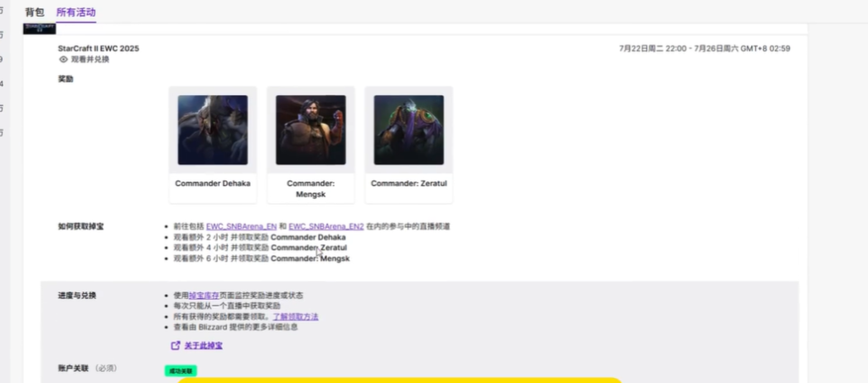Switch to the 背包 tab
The image size is (868, 383).
tap(34, 12)
